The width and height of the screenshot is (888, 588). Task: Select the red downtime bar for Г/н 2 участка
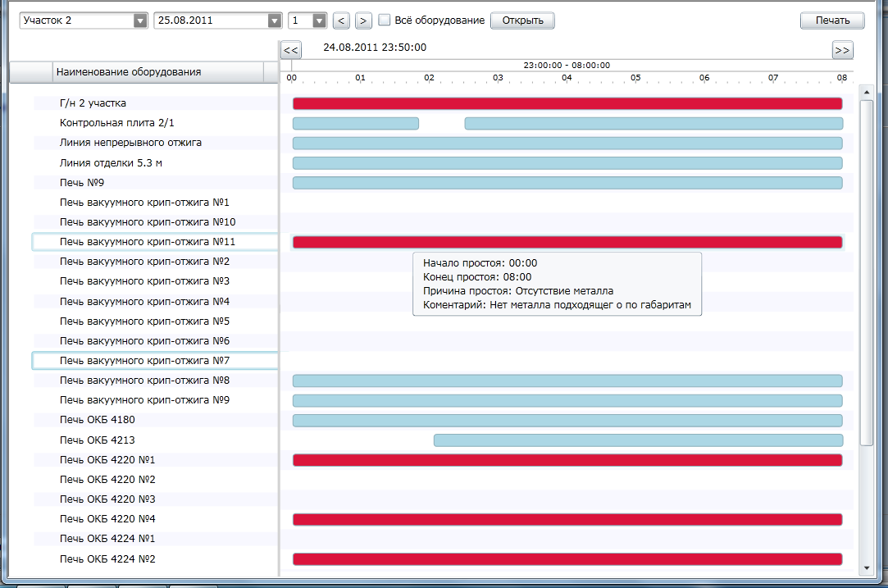[x=567, y=103]
